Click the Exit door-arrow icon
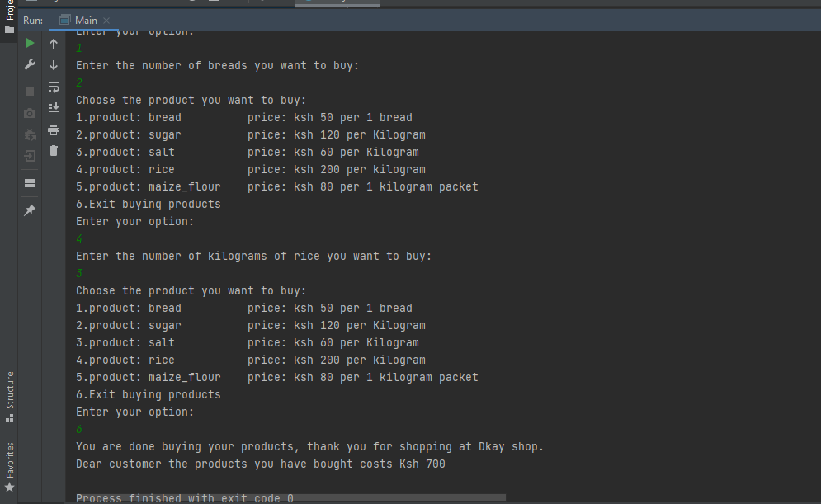 (x=31, y=155)
